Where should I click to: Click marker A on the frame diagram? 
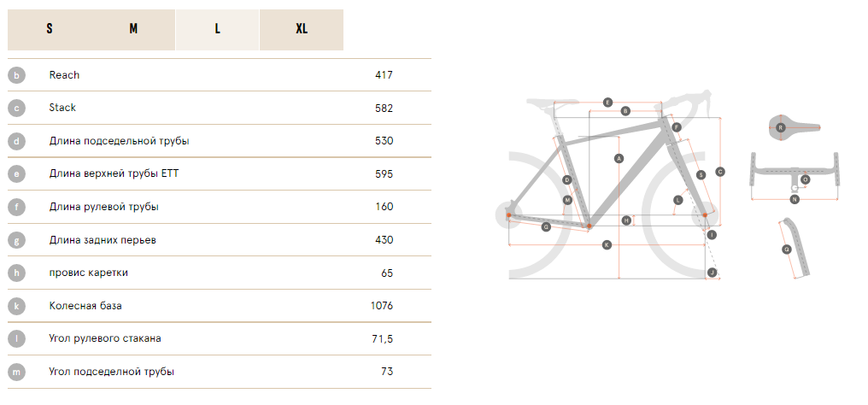pyautogui.click(x=619, y=159)
